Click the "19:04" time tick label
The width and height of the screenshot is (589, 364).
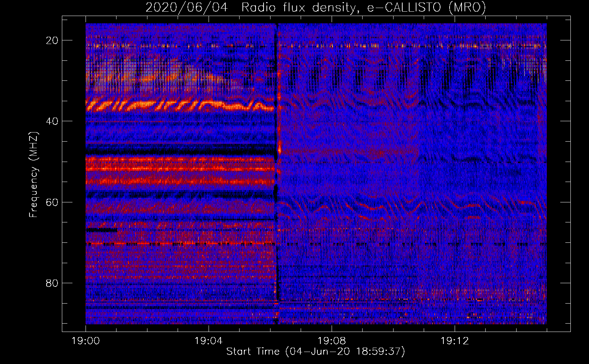click(x=209, y=341)
